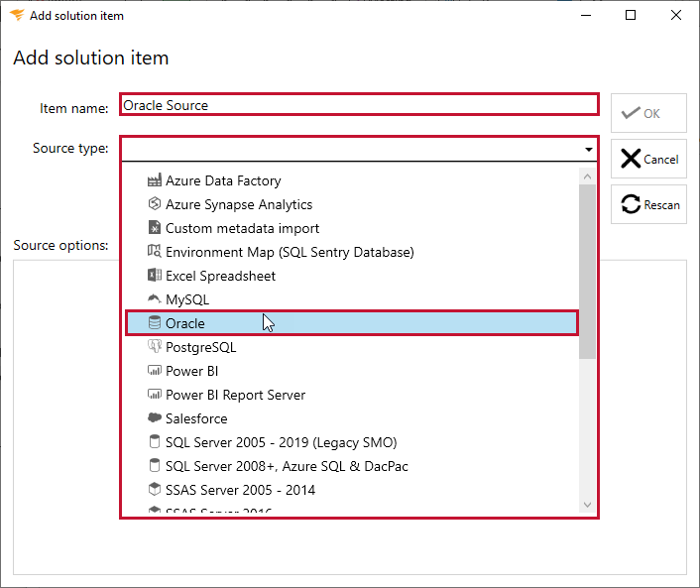Pick Custom metadata import option
The image size is (700, 588).
pos(352,228)
